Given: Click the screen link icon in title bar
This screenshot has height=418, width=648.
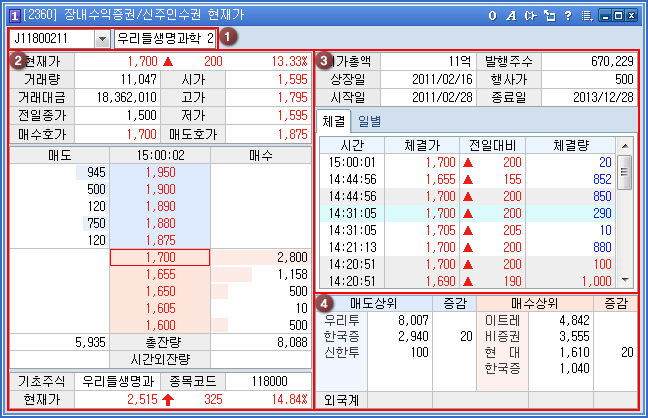Looking at the screenshot, I should coord(529,16).
